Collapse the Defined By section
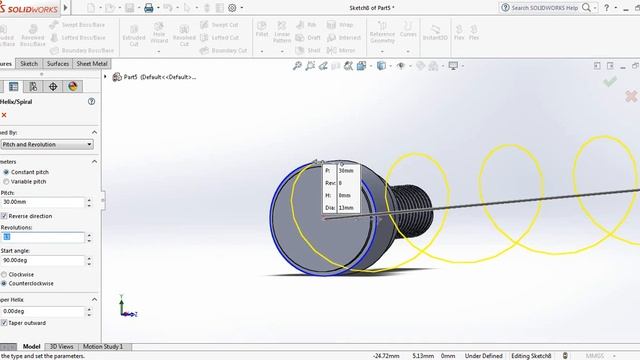The image size is (640, 360). tap(94, 132)
